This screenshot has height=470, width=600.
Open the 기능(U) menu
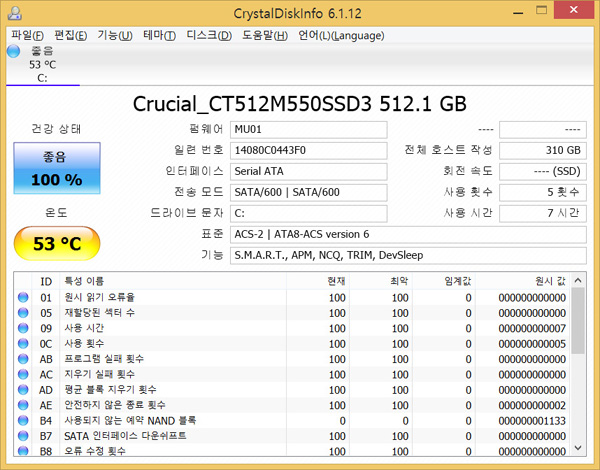[115, 36]
